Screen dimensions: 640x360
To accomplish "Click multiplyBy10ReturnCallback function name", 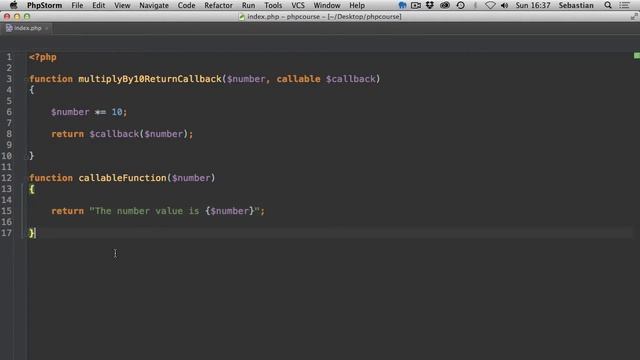I will click(x=150, y=79).
